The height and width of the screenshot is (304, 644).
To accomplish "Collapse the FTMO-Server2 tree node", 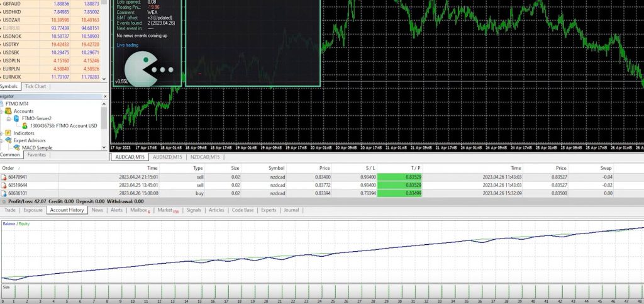I will [8, 118].
